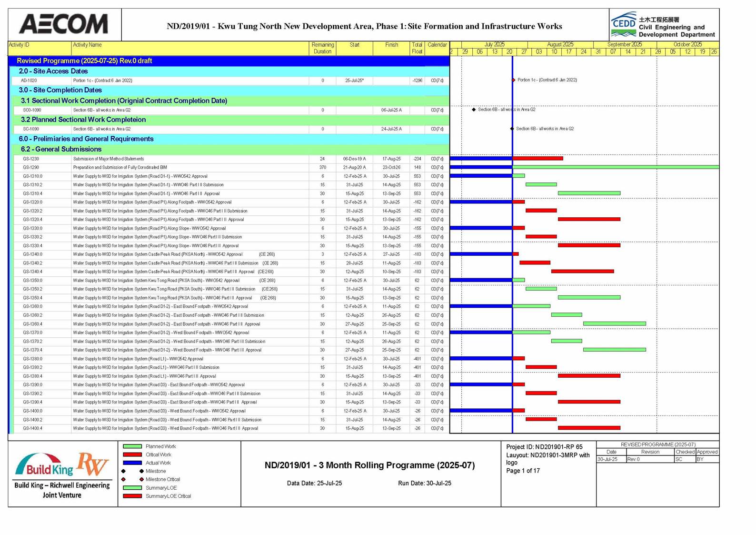The height and width of the screenshot is (535, 756).
Task: Select the Finish column header
Action: (x=391, y=48)
